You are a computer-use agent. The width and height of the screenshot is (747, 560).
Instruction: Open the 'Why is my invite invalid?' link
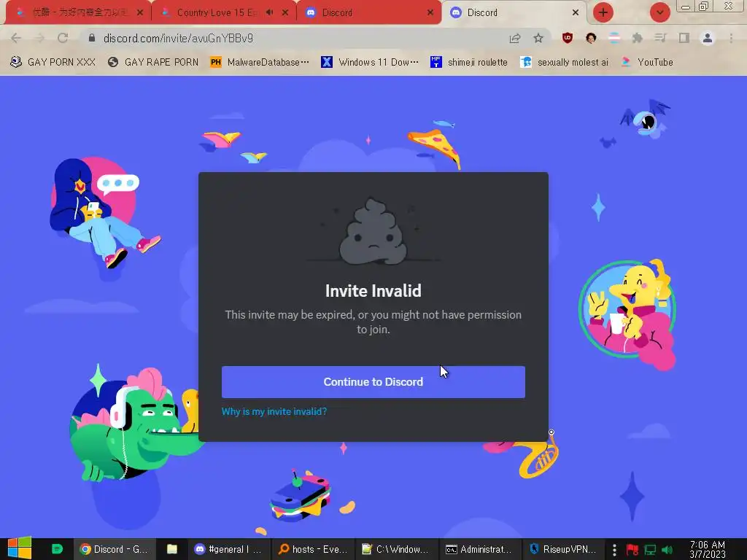tap(274, 411)
